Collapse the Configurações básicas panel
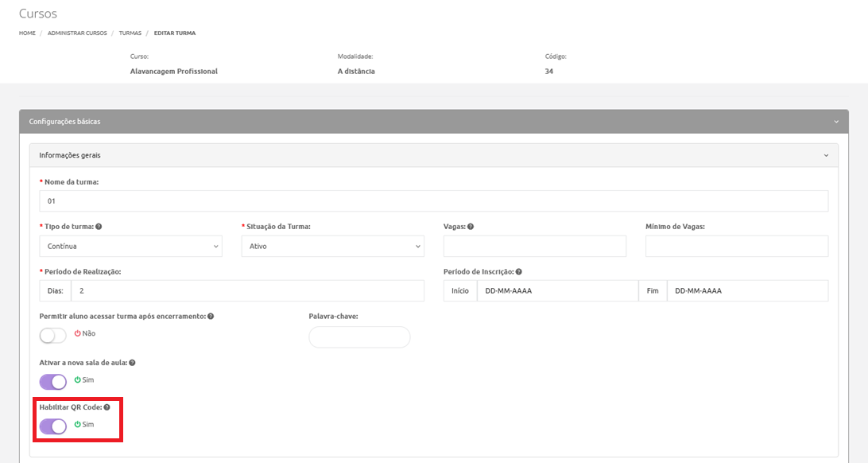 (836, 122)
